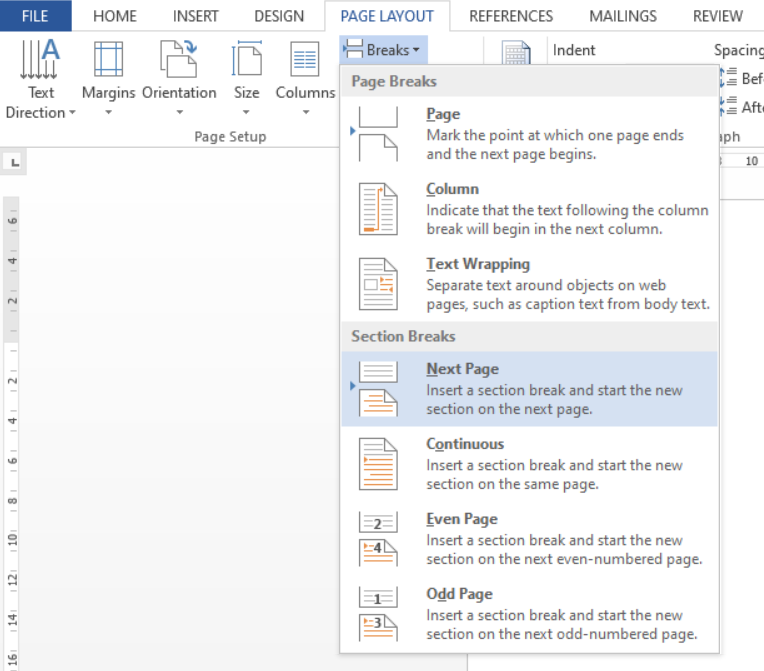This screenshot has width=764, height=671.
Task: Insert a Continuous section break
Action: click(529, 464)
